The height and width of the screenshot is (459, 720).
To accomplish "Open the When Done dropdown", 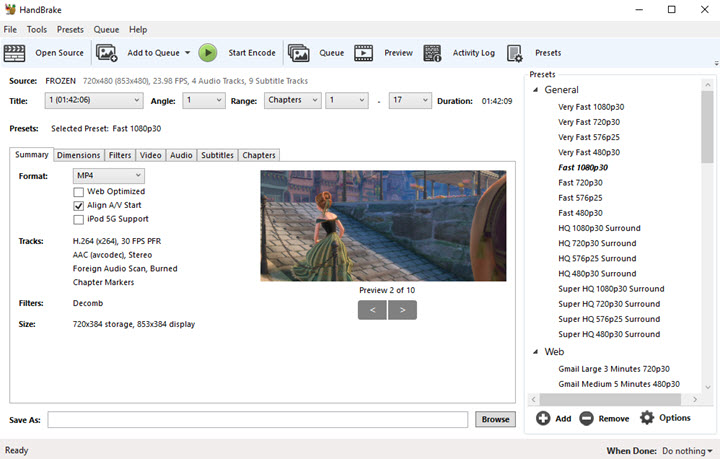I will coord(687,451).
